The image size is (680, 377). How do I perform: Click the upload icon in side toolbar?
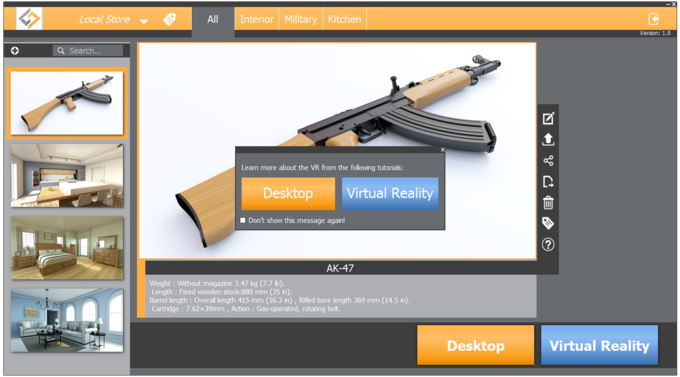click(548, 139)
